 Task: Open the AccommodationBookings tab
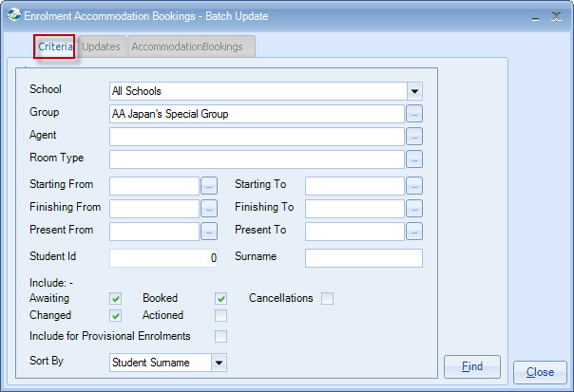point(187,47)
